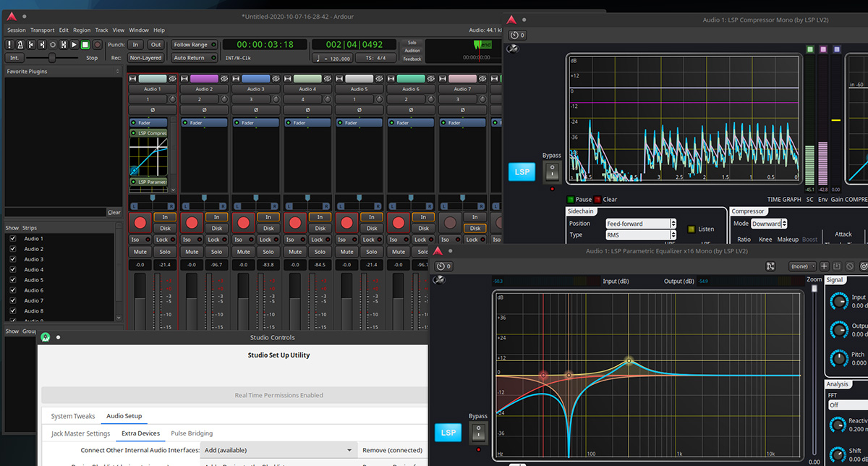Viewport: 868px width, 466px height.
Task: Click the LSP logo in equalizer window
Action: 448,433
